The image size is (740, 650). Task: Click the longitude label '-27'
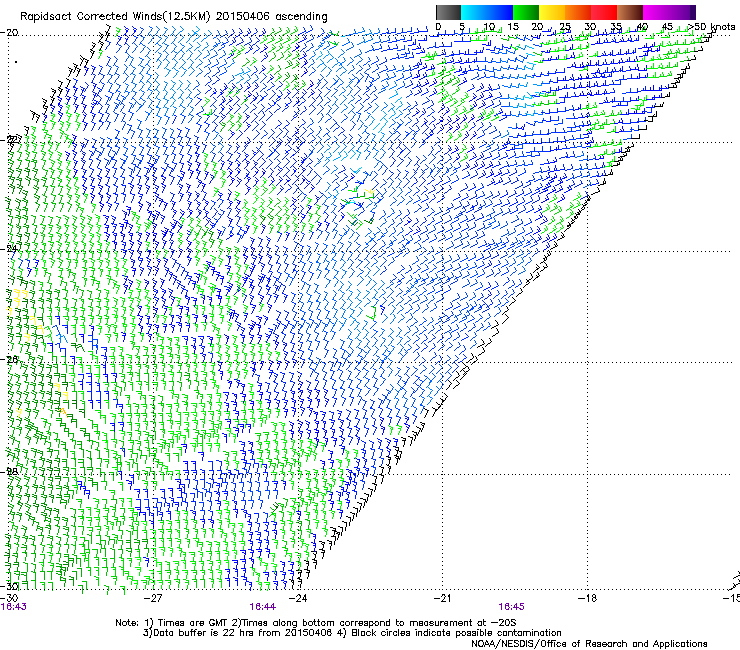point(153,598)
